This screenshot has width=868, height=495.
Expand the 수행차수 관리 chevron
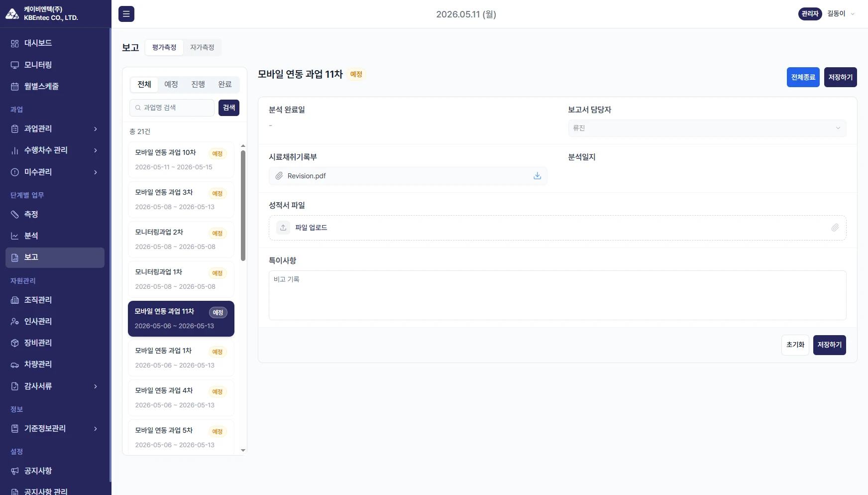tap(96, 150)
